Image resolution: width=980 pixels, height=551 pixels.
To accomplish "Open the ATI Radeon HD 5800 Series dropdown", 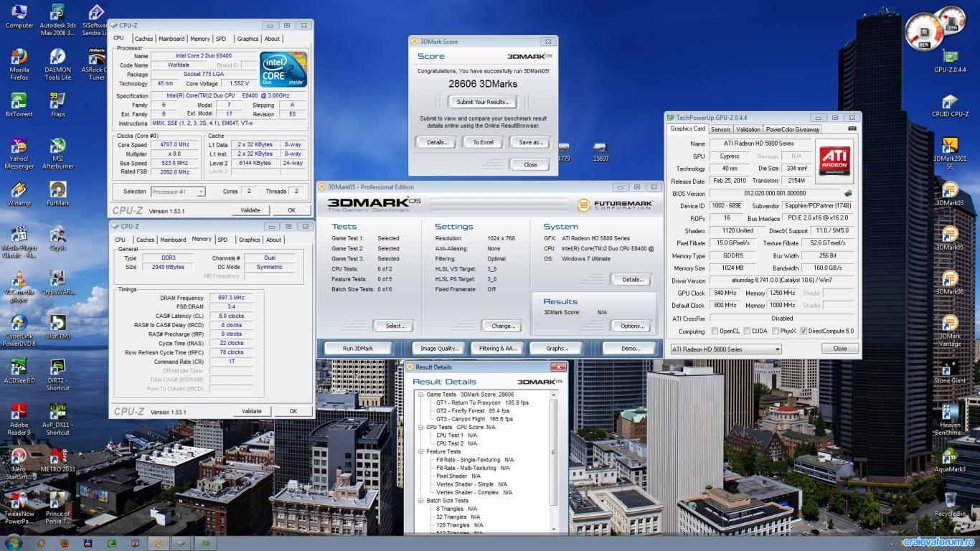I will point(725,349).
